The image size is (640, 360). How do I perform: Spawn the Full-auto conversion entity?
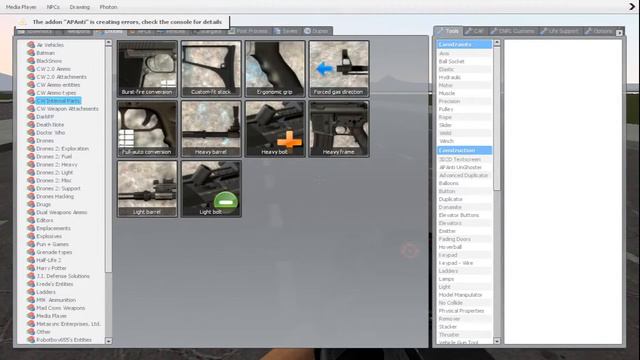click(147, 129)
